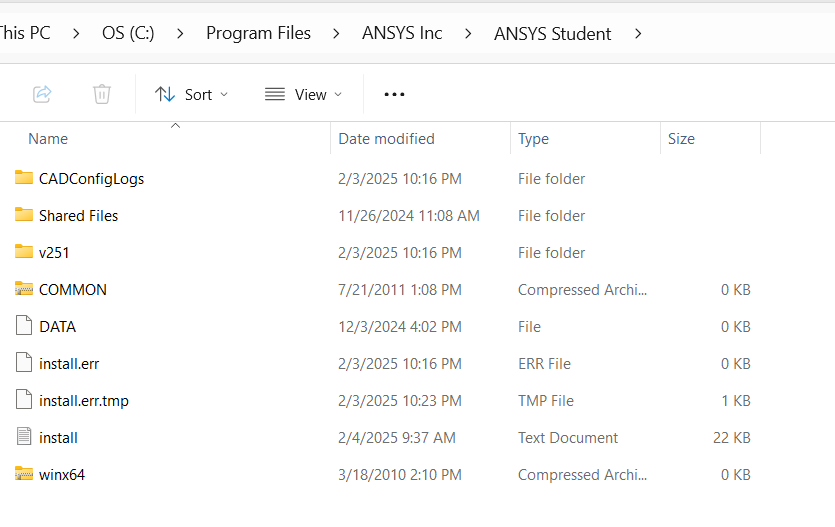Open the View dropdown menu
835x527 pixels.
[303, 94]
